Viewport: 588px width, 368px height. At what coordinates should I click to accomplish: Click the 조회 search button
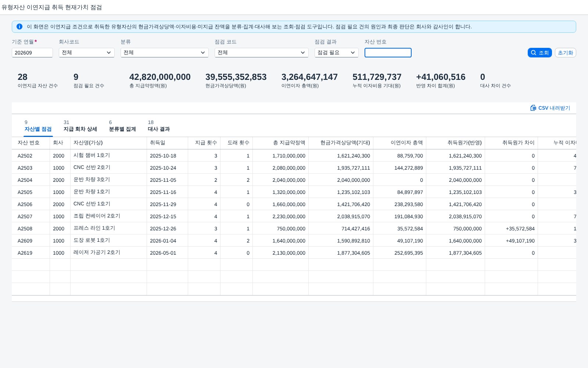(x=539, y=53)
